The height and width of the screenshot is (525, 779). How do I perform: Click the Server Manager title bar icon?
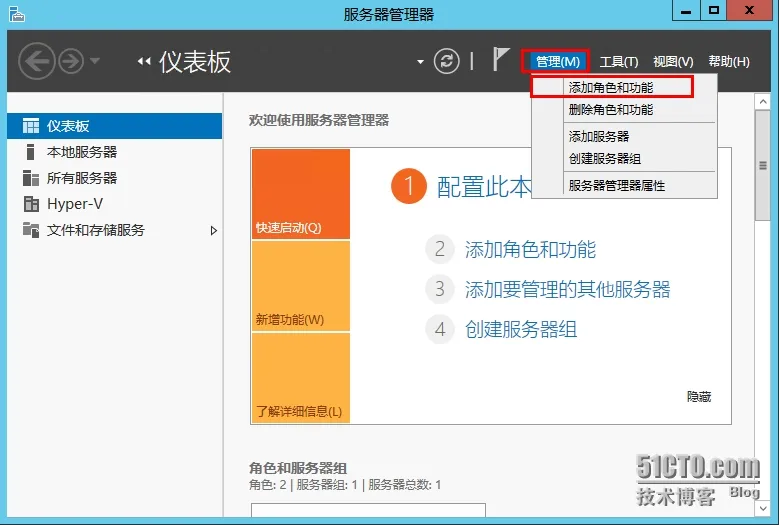pos(17,14)
